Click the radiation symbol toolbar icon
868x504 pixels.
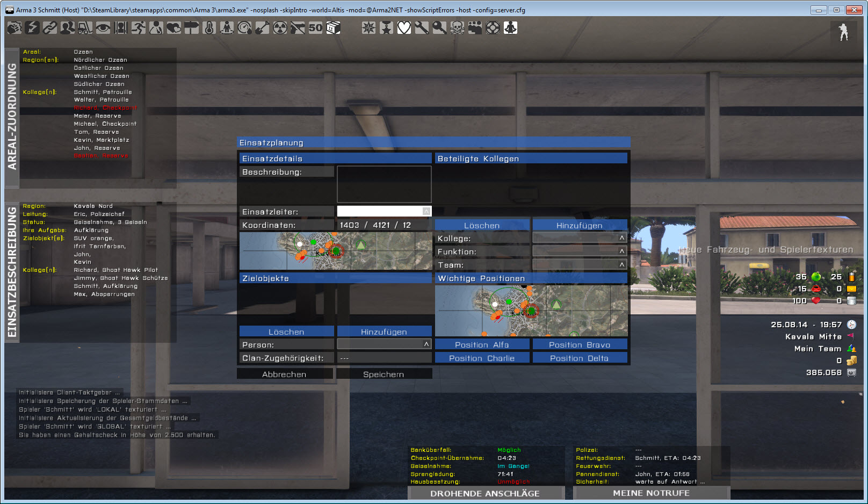(280, 28)
